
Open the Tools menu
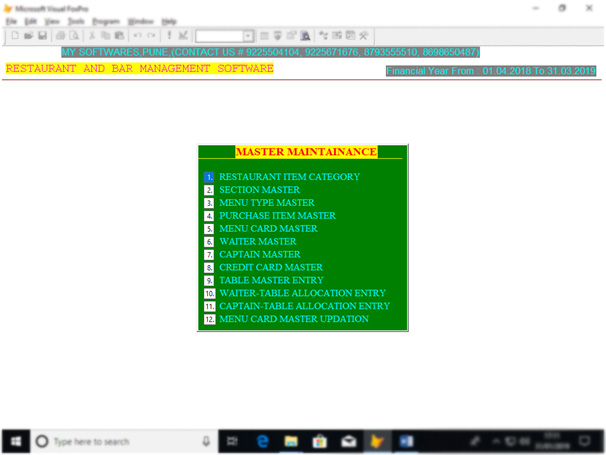click(76, 21)
